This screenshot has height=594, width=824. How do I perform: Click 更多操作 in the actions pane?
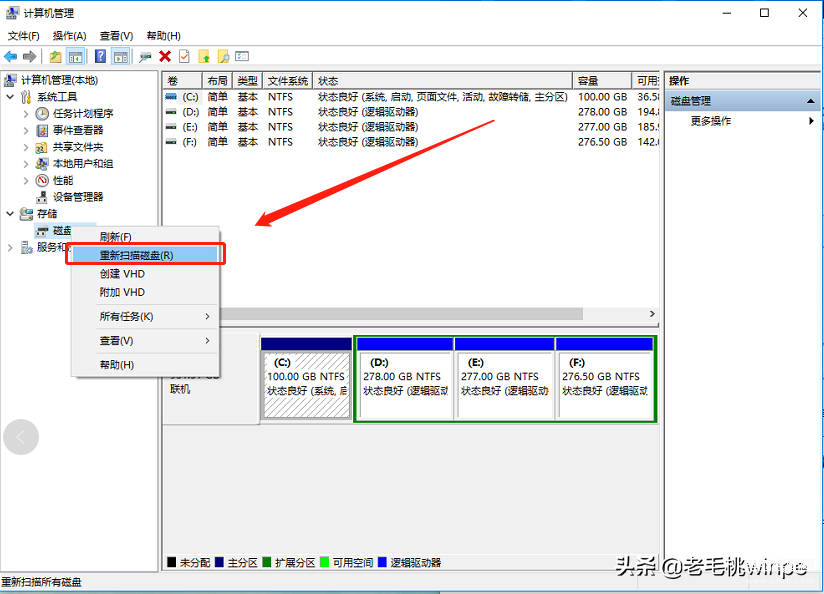pyautogui.click(x=710, y=121)
